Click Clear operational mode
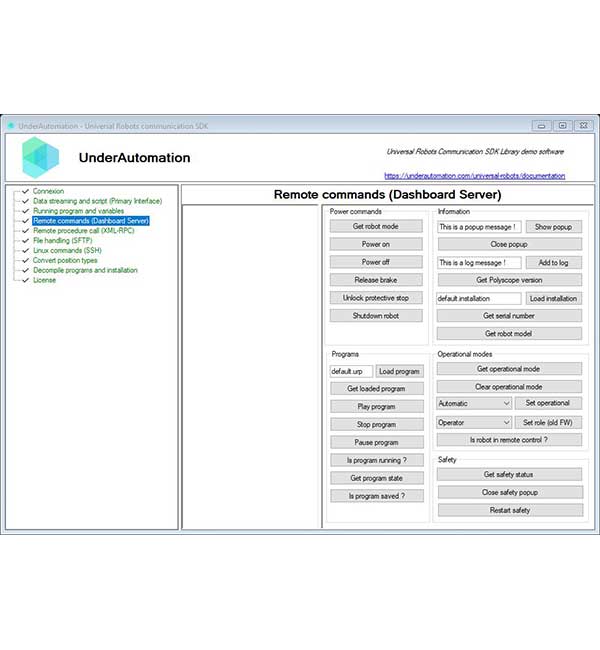The width and height of the screenshot is (600, 650). 509,386
